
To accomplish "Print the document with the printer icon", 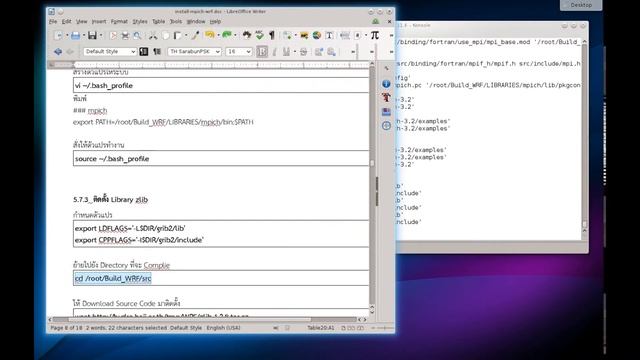I will pos(125,36).
